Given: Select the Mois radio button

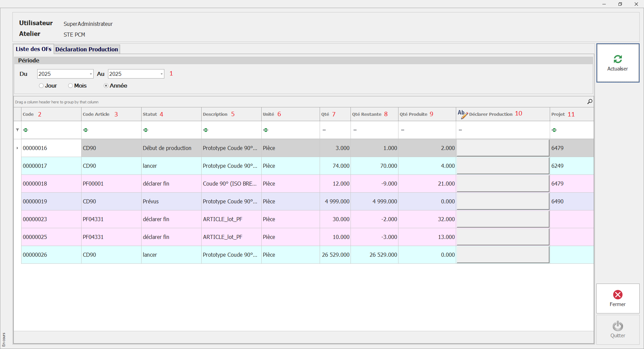Looking at the screenshot, I should pos(70,86).
